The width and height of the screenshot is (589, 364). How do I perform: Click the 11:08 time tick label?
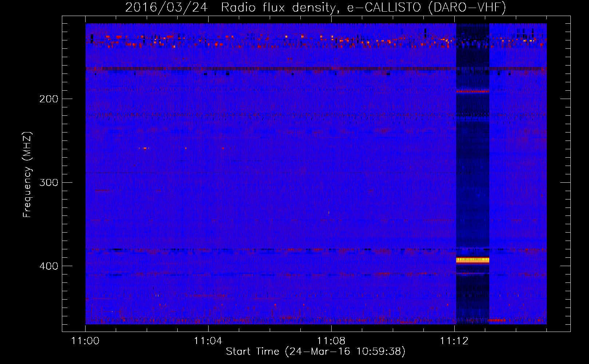click(x=331, y=341)
